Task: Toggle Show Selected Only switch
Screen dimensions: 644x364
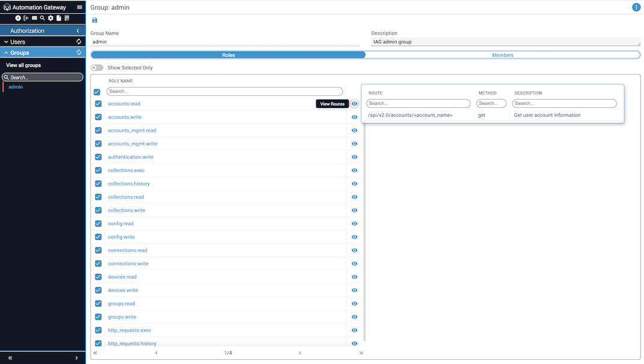Action: [x=97, y=68]
